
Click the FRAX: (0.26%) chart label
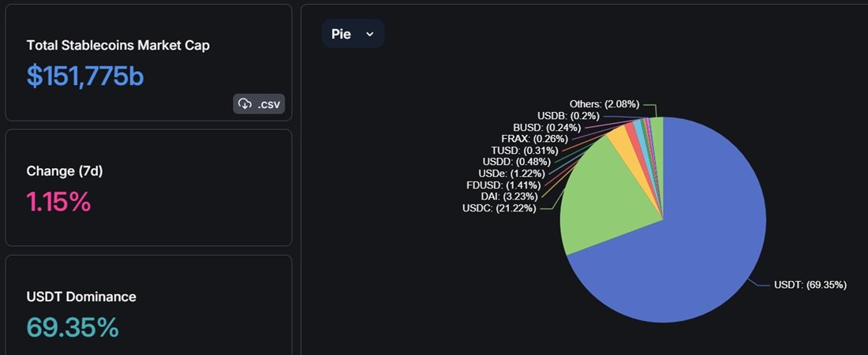point(535,139)
